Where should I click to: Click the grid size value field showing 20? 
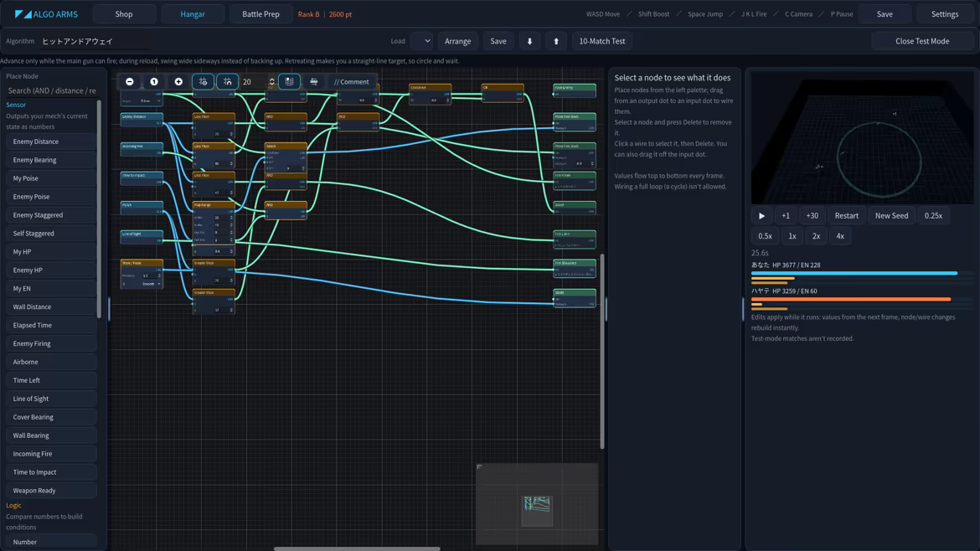(254, 82)
